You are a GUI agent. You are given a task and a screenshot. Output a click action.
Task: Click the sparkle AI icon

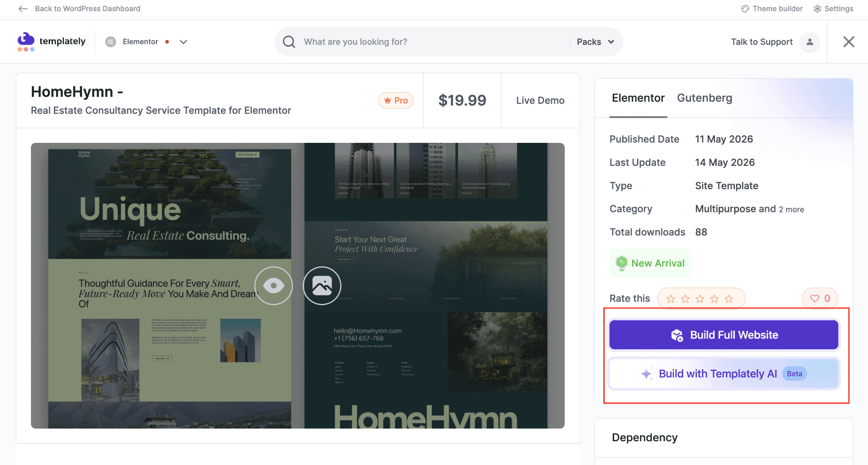(647, 373)
